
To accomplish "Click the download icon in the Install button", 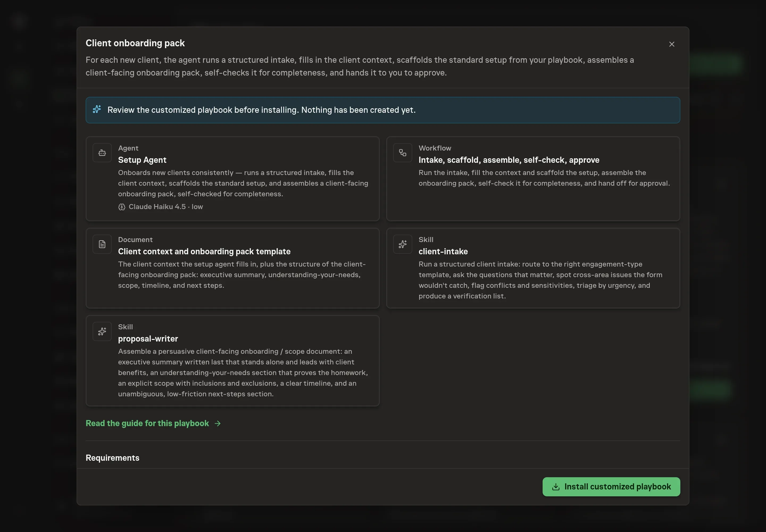I will [556, 487].
